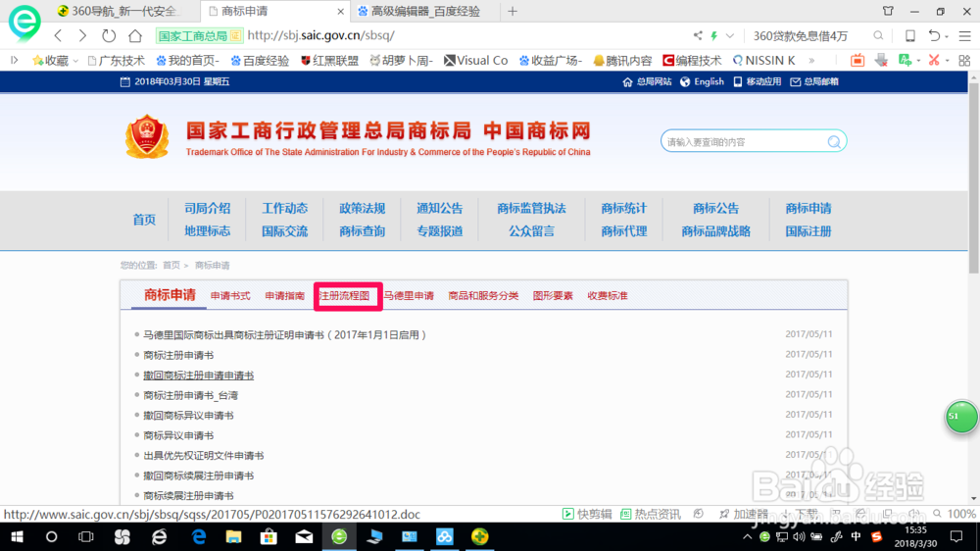Launch Microsoft Edge from taskbar
This screenshot has width=980, height=551.
pos(199,537)
